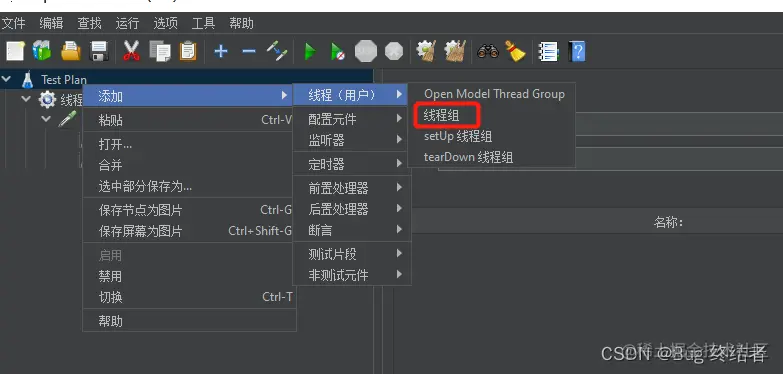Choose 合并 in context menu
Viewport: 783px width, 374px height.
(x=188, y=165)
